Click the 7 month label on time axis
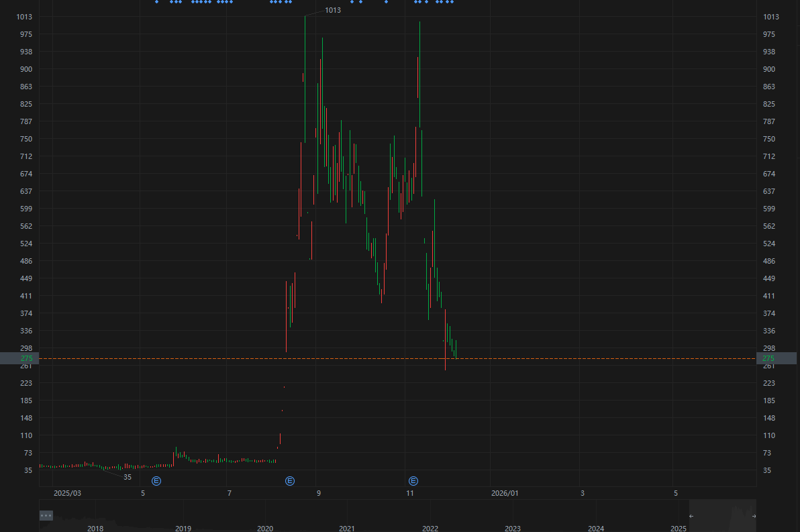This screenshot has width=800, height=532. 230,493
